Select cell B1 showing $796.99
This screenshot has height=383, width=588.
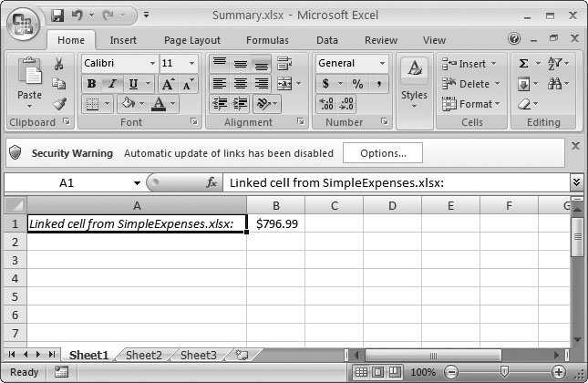tap(276, 223)
